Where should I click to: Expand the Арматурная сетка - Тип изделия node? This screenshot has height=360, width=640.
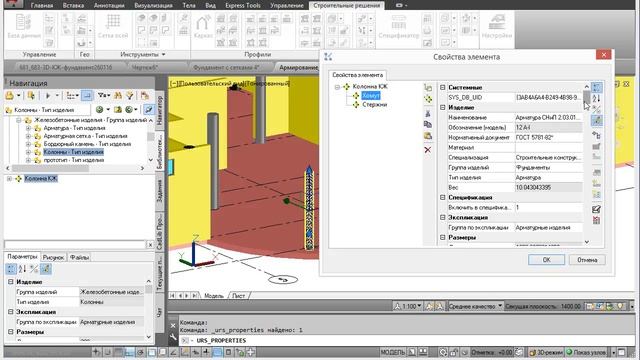click(28, 136)
